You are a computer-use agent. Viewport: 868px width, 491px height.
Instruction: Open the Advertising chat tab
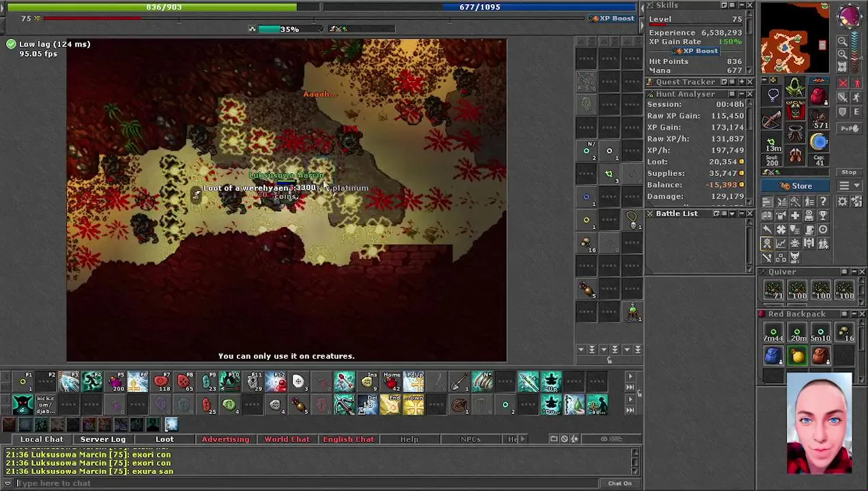(225, 439)
